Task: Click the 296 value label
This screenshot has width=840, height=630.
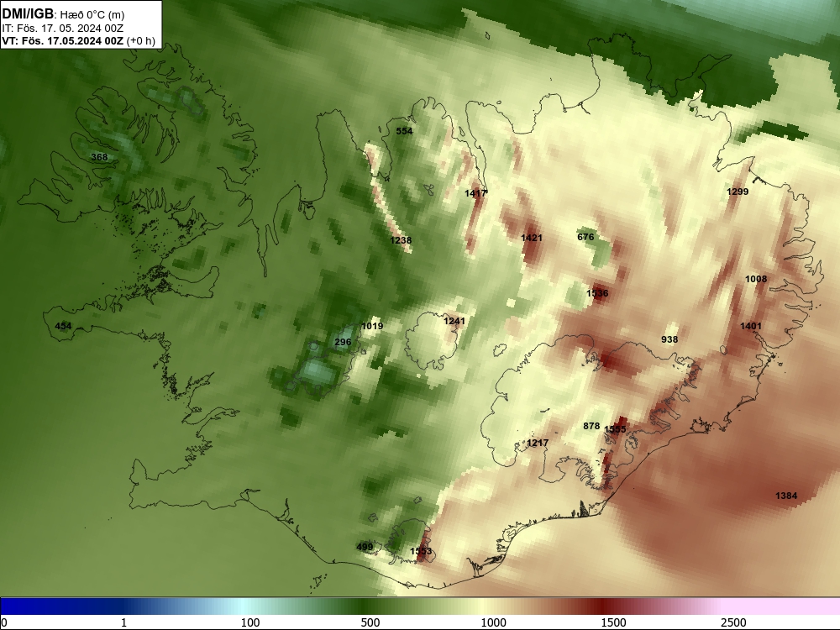Action: click(x=343, y=342)
